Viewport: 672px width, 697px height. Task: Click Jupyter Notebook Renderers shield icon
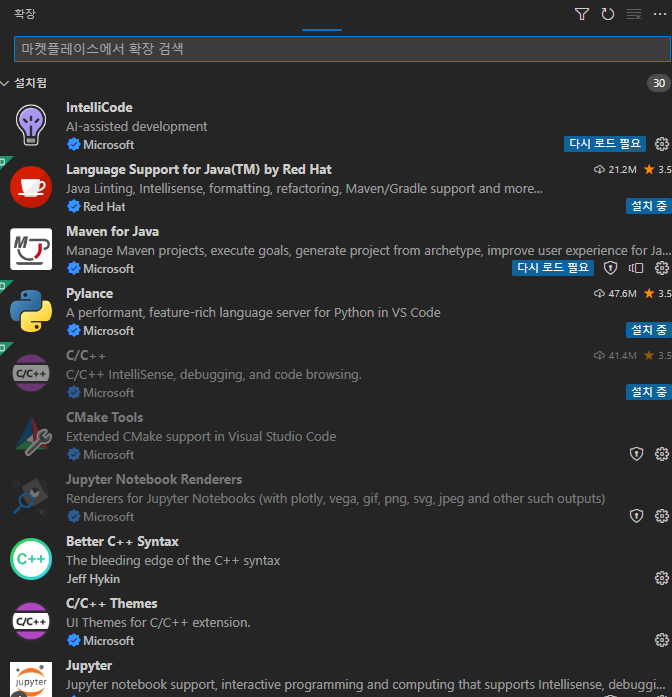(x=636, y=516)
